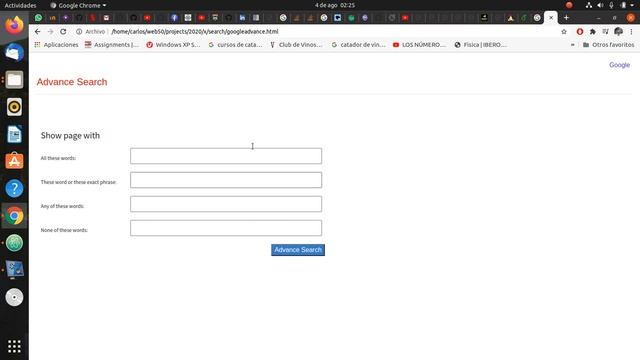The height and width of the screenshot is (360, 640).
Task: Open the Windows XP S... bookmark
Action: coord(173,45)
